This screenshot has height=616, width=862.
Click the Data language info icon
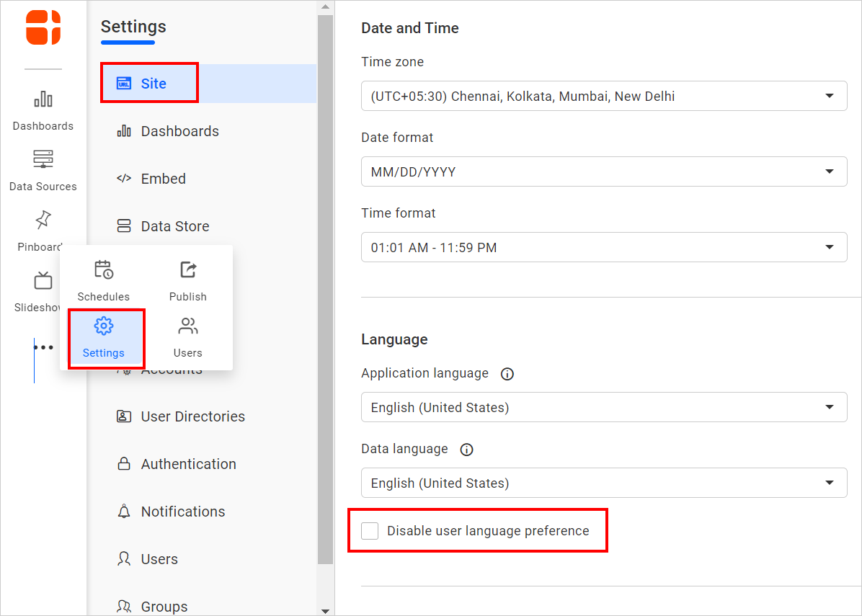(x=466, y=450)
